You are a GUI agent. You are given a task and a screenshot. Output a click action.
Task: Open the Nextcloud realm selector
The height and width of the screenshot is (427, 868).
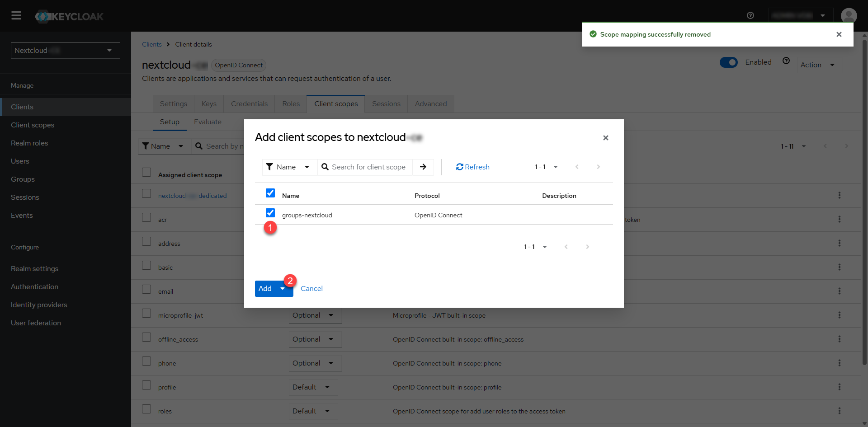(x=66, y=51)
